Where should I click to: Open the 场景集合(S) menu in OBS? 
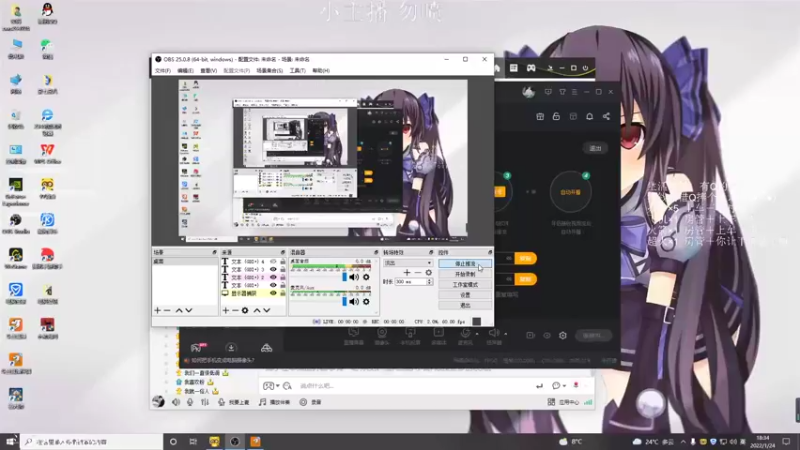pyautogui.click(x=269, y=70)
